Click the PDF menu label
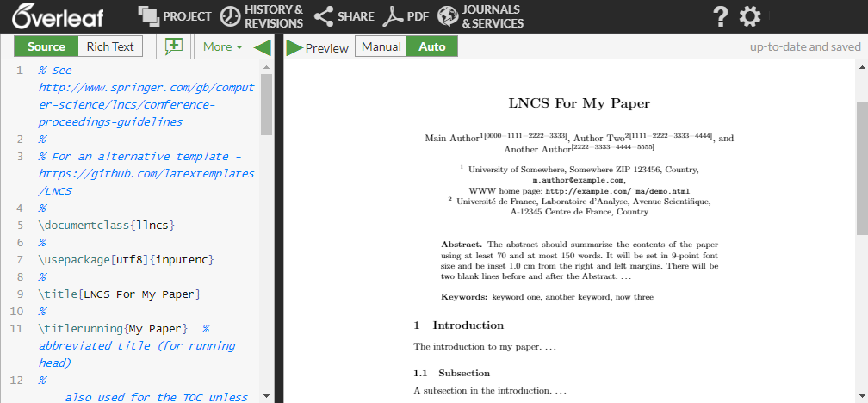This screenshot has height=403, width=868. pyautogui.click(x=418, y=16)
